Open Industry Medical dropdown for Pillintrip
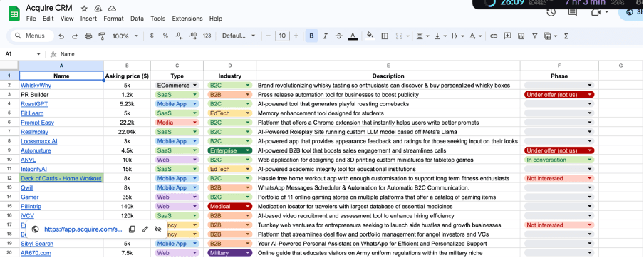 [x=229, y=206]
